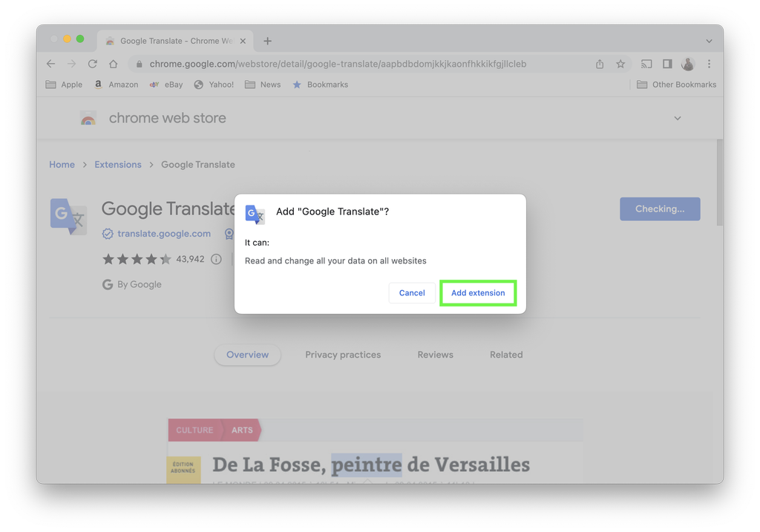The image size is (760, 532).
Task: Open Chrome's side panel
Action: (x=666, y=64)
